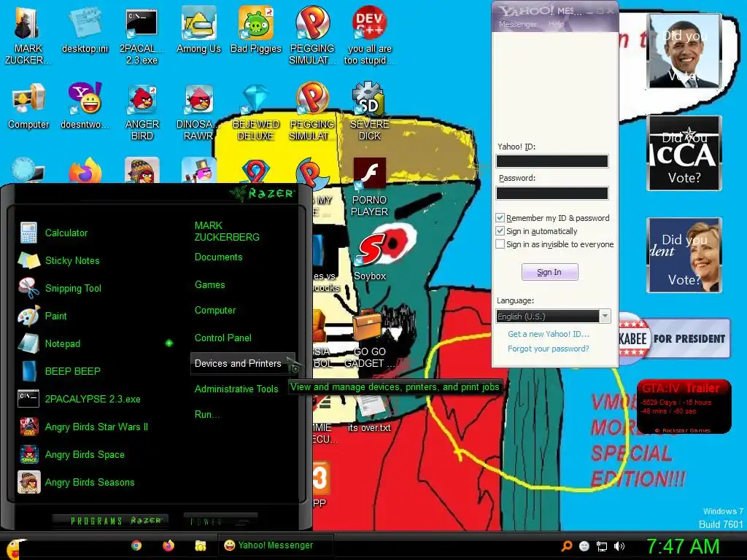Screen dimensions: 747x560
Task: Launch DINOSA... RAWR desktop shortcut
Action: 198,112
